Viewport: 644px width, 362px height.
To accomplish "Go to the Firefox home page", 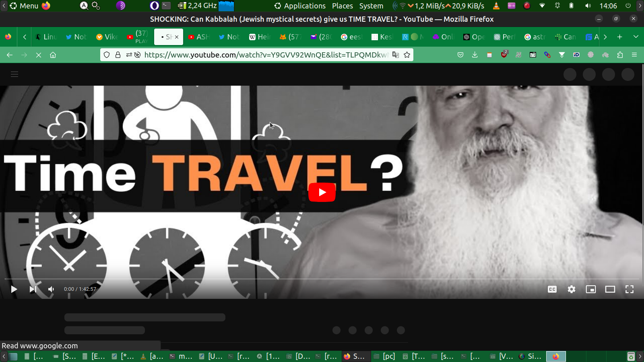I will pos(53,55).
